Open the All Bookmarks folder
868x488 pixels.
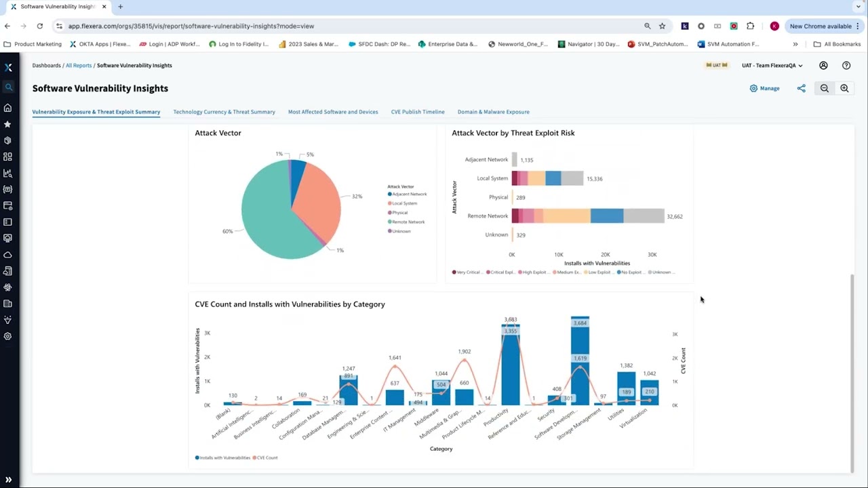[x=837, y=44]
